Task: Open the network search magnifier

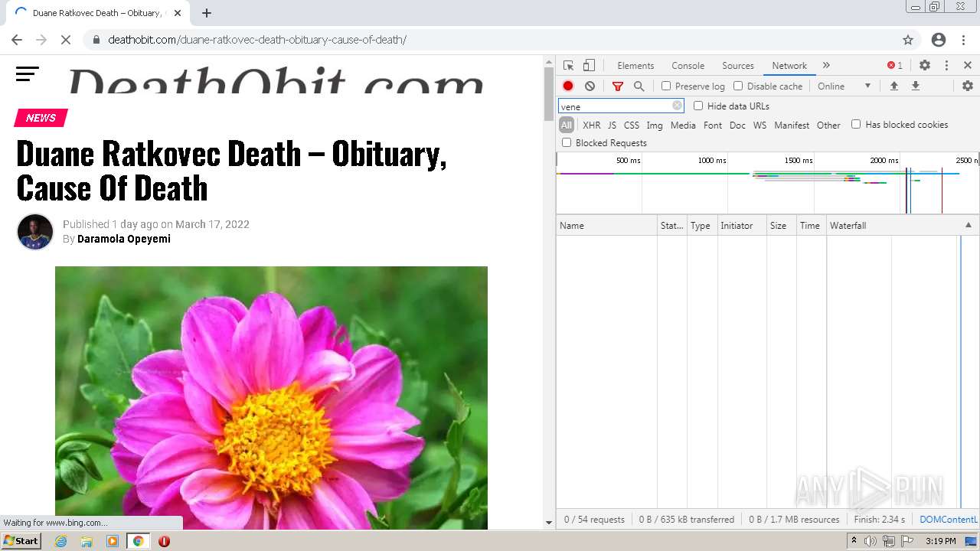Action: point(639,86)
